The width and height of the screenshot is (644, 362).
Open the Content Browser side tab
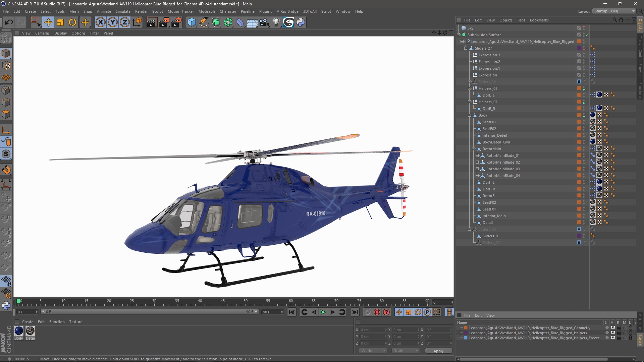[640, 63]
